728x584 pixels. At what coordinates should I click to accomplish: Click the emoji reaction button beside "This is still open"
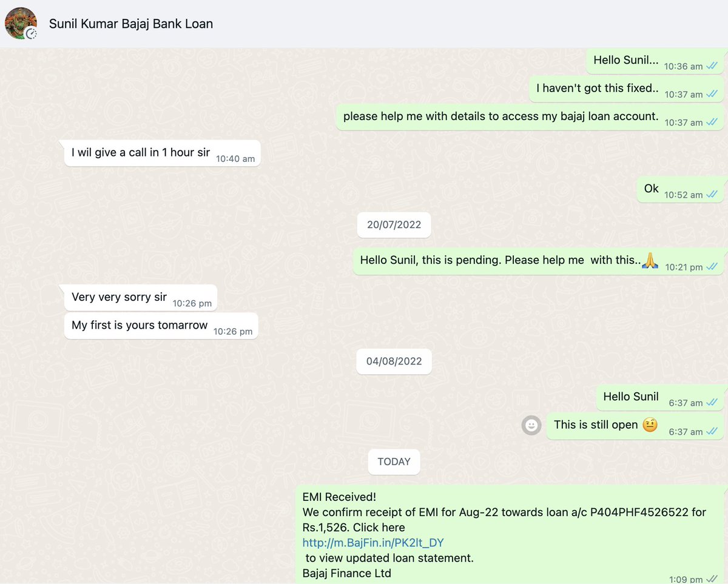(x=531, y=425)
